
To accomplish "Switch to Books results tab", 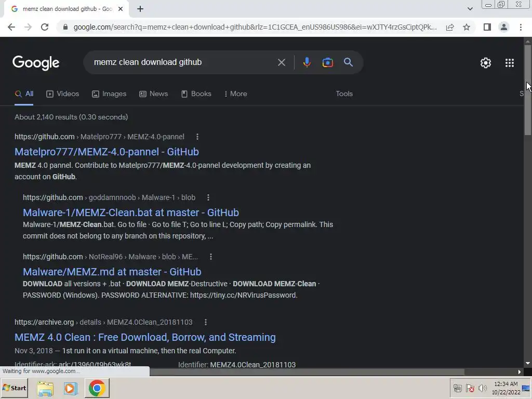I will click(x=196, y=94).
